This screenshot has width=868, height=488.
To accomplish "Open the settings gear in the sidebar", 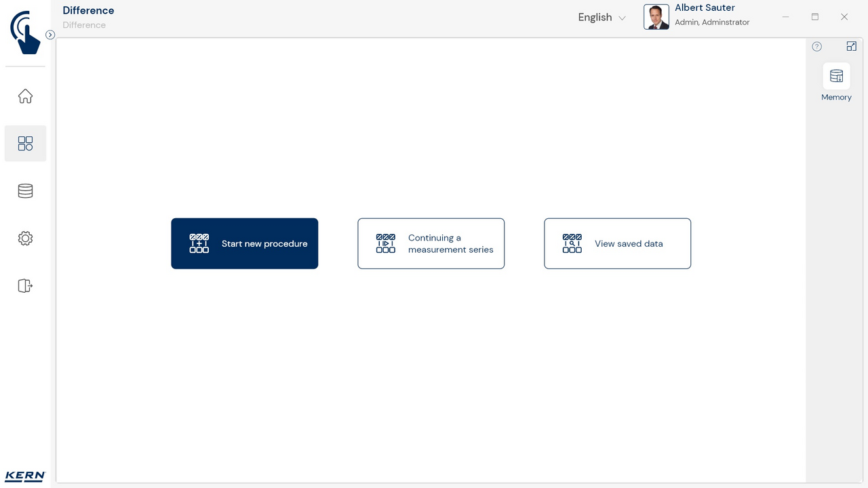I will [x=25, y=239].
